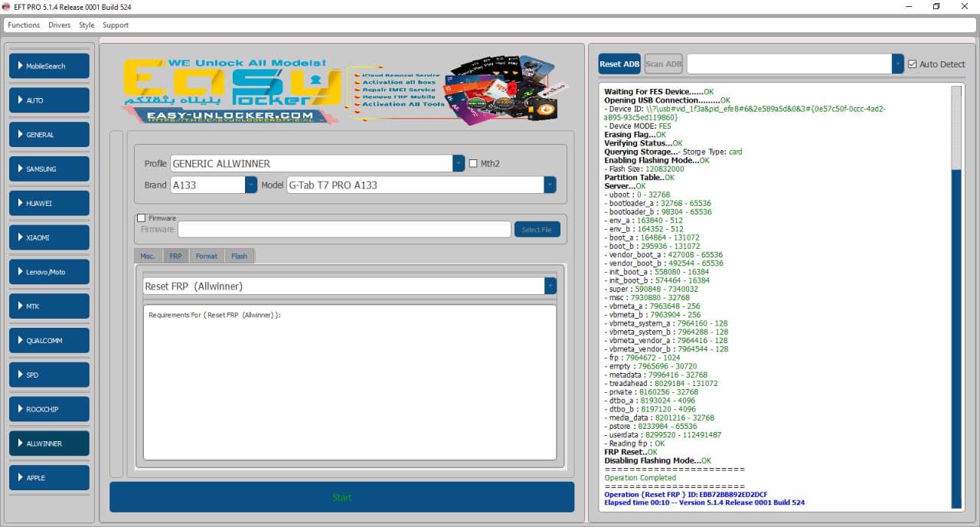Switch to the Flash tab
980x527 pixels.
point(240,256)
